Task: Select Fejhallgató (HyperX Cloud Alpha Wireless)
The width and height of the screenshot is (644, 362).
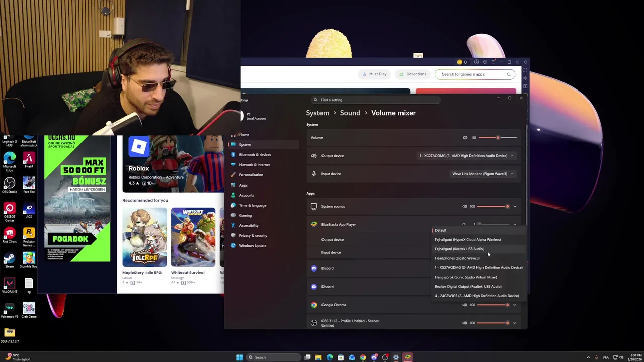Action: click(478, 240)
